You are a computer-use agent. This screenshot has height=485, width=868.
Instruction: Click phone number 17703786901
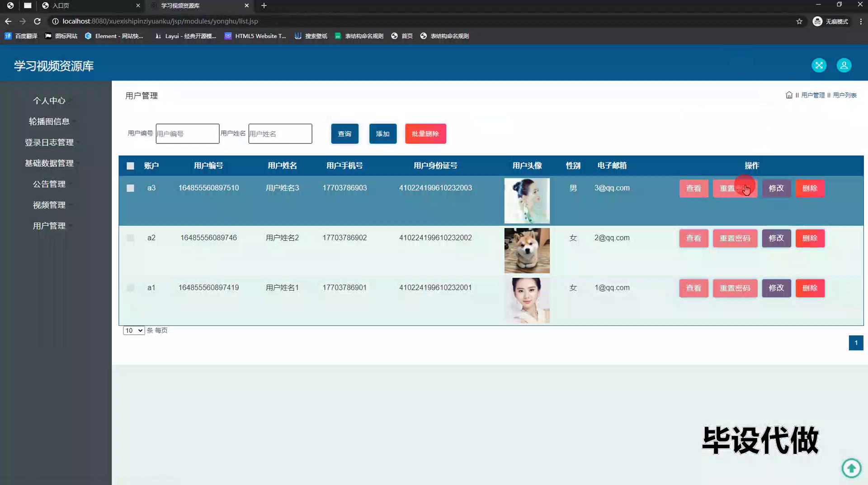(x=344, y=287)
